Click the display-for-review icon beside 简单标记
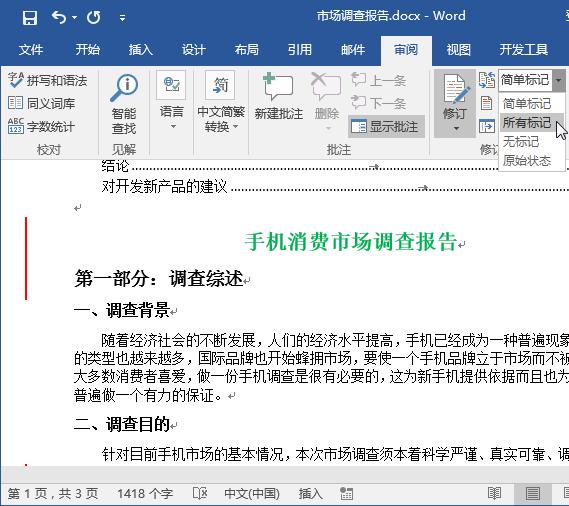Viewport: 569px width, 506px height. pyautogui.click(x=487, y=80)
